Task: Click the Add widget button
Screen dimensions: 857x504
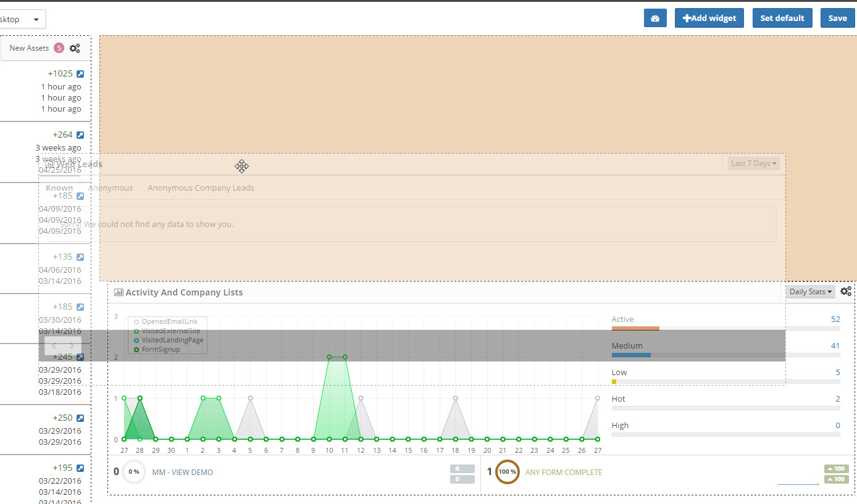Action: pyautogui.click(x=709, y=19)
